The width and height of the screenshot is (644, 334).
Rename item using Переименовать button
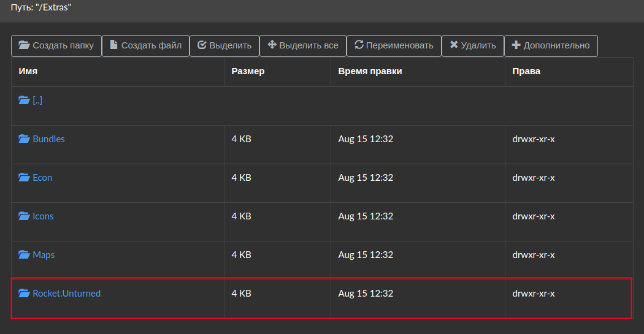394,45
